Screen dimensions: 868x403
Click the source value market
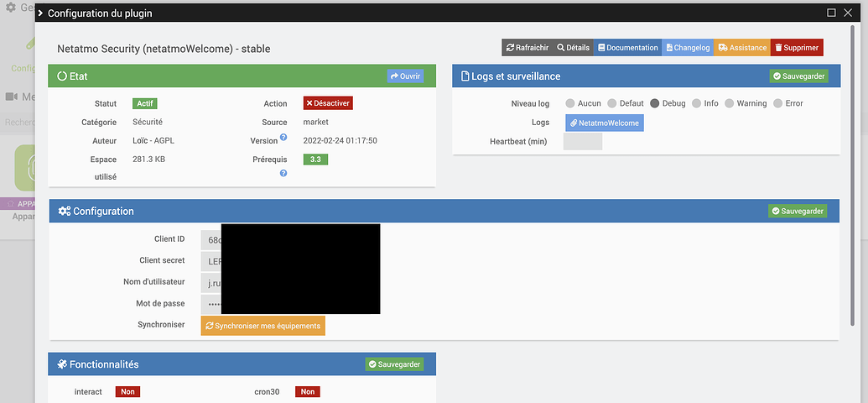click(315, 122)
